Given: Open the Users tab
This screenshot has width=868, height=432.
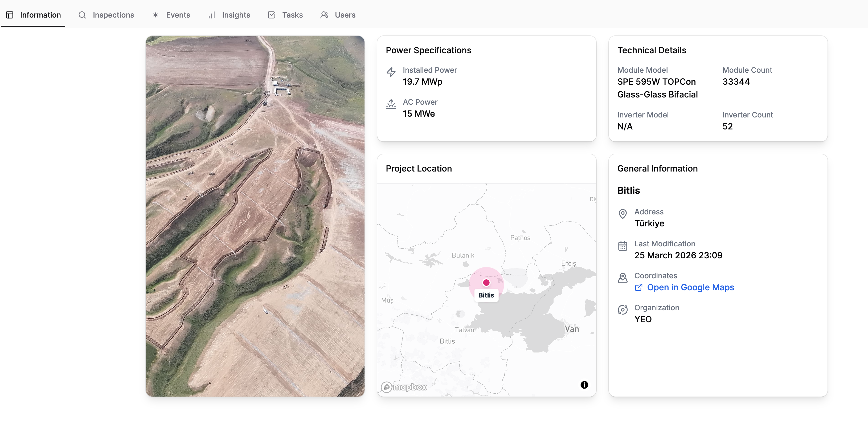Looking at the screenshot, I should pyautogui.click(x=345, y=15).
